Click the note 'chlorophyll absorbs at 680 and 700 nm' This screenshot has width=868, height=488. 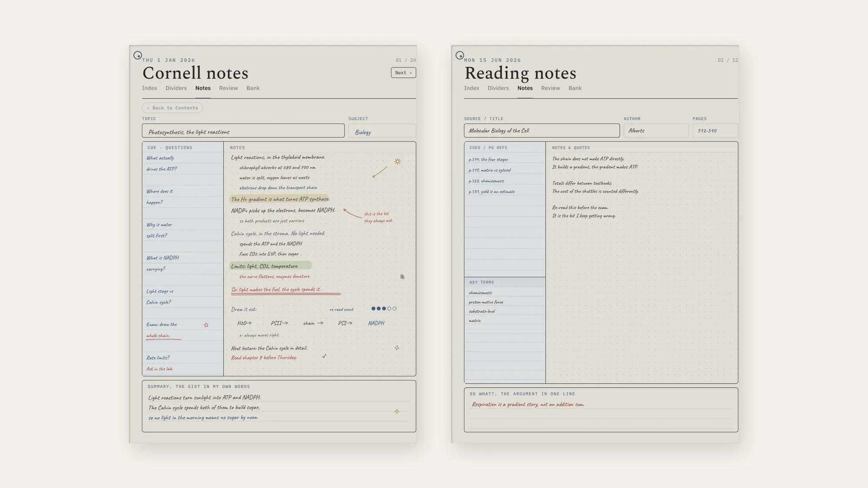pyautogui.click(x=277, y=167)
